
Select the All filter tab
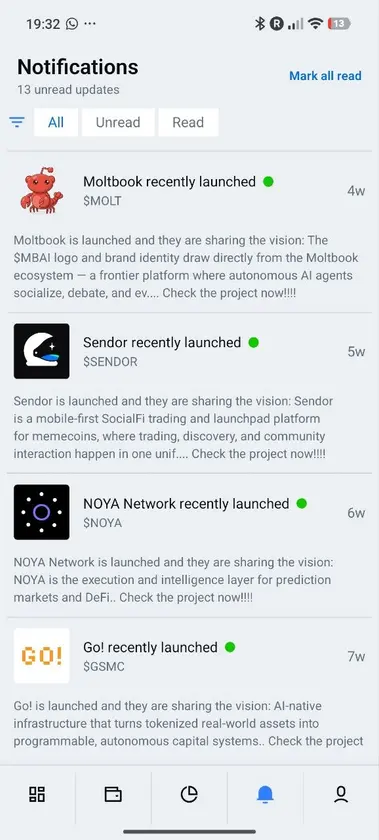(x=56, y=122)
